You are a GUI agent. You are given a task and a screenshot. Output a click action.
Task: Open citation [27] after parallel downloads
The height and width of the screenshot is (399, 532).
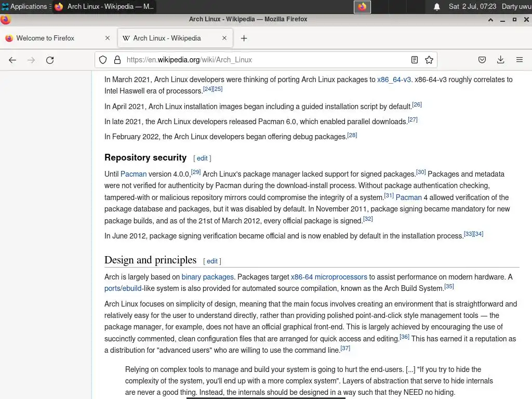point(413,119)
